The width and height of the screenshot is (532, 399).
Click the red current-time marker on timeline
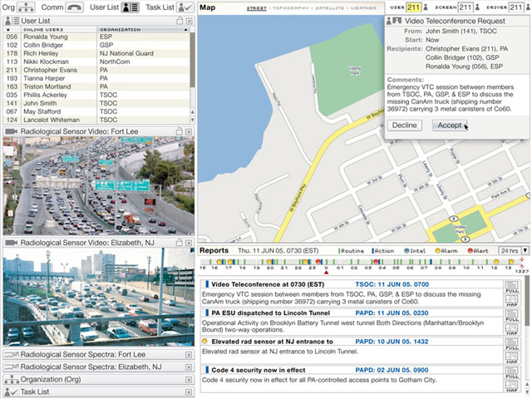[326, 272]
